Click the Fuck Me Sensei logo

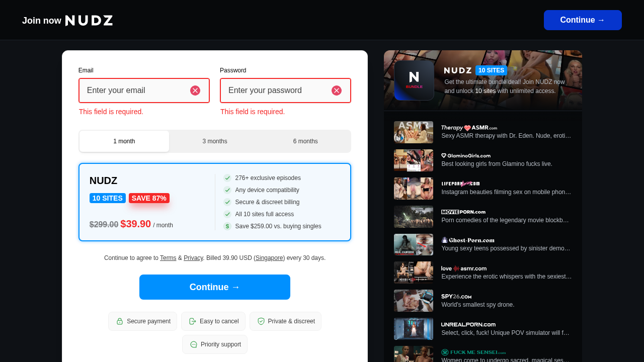pos(473,352)
